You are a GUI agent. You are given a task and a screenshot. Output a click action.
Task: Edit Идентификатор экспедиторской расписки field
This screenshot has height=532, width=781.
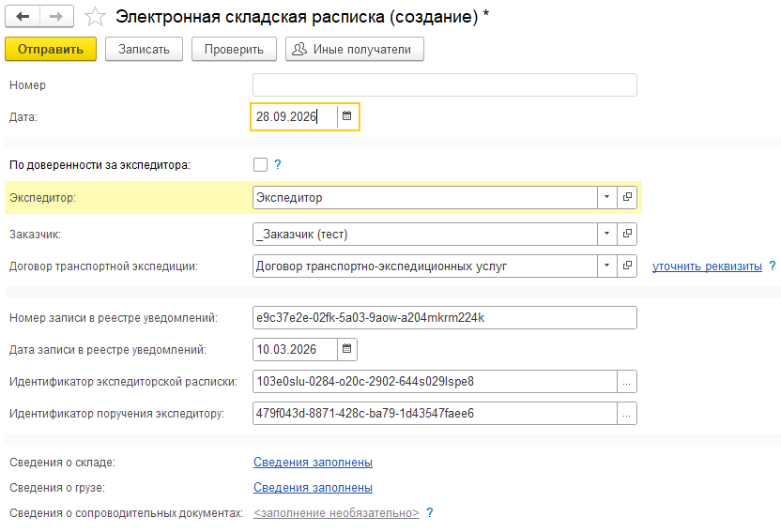click(435, 382)
